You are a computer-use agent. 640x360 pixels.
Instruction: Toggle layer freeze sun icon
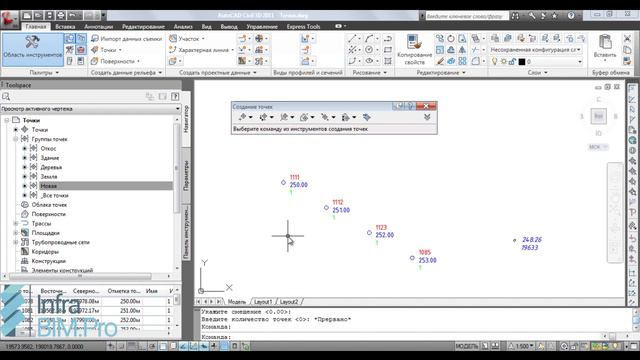(504, 62)
